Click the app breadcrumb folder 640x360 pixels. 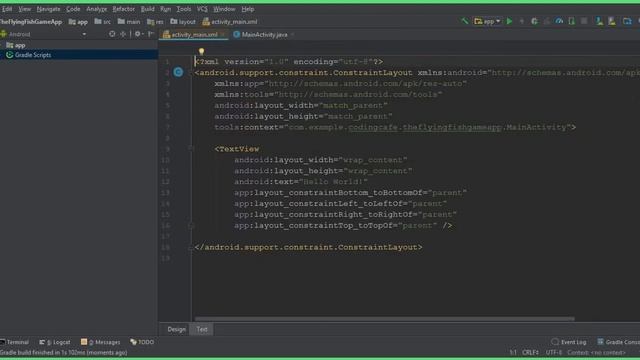78,22
